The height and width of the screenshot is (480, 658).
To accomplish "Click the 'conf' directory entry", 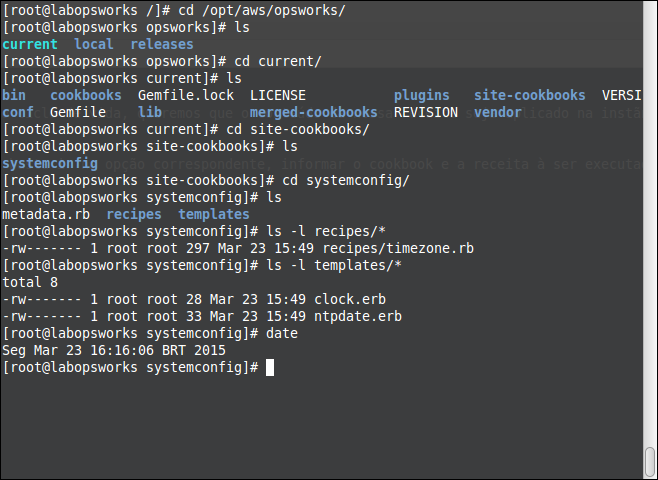I will 18,112.
